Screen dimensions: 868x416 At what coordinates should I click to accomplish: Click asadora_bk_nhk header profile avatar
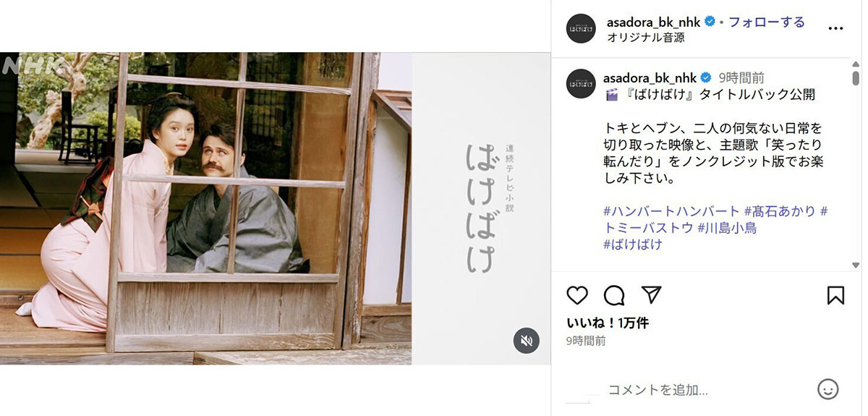click(581, 28)
